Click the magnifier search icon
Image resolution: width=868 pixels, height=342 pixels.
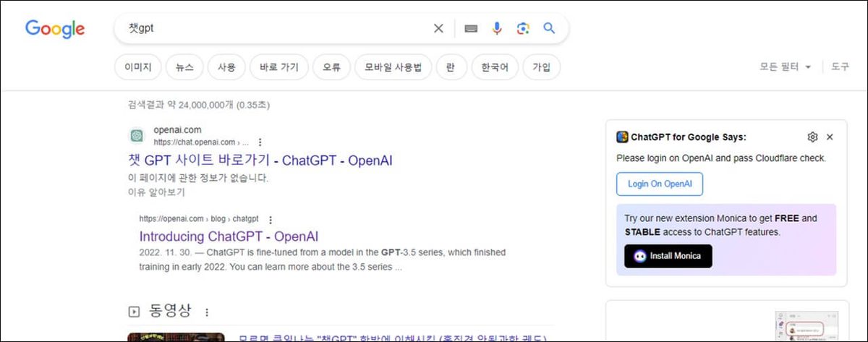[x=549, y=28]
